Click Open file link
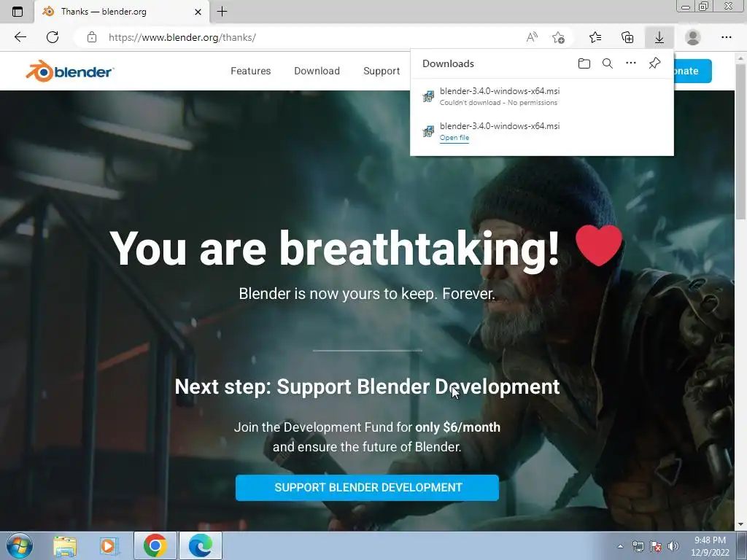The height and width of the screenshot is (560, 747). (454, 138)
